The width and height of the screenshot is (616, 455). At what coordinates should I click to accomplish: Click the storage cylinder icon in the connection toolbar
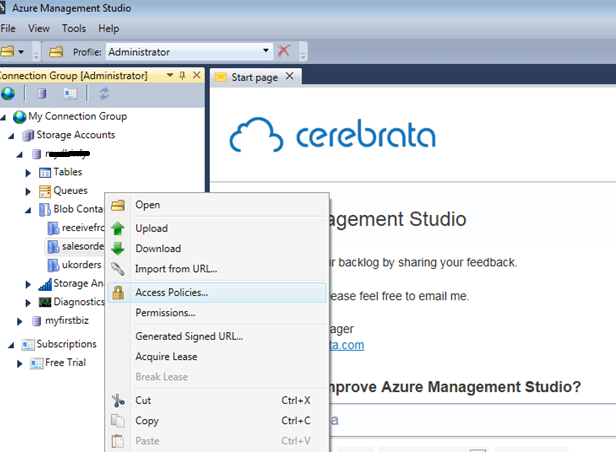(x=41, y=94)
